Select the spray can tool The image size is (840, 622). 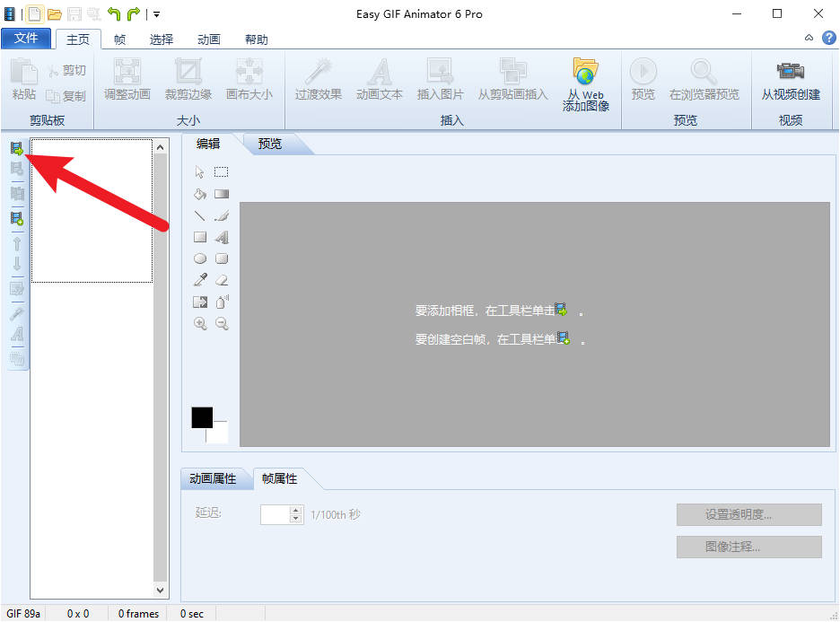click(222, 302)
